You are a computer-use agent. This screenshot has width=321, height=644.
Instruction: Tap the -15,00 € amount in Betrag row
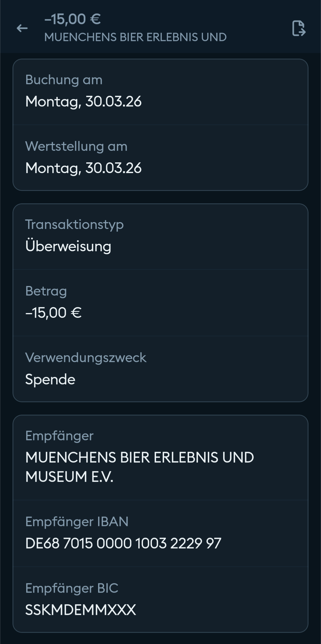pyautogui.click(x=53, y=313)
